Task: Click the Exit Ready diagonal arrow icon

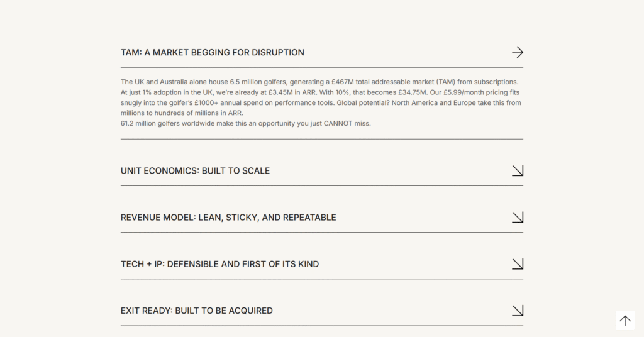Action: tap(518, 311)
